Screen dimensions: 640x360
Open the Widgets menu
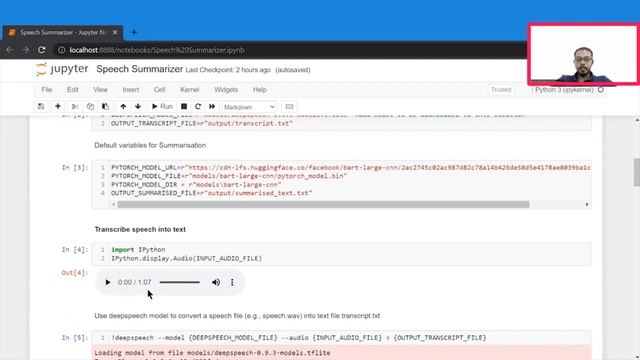226,90
